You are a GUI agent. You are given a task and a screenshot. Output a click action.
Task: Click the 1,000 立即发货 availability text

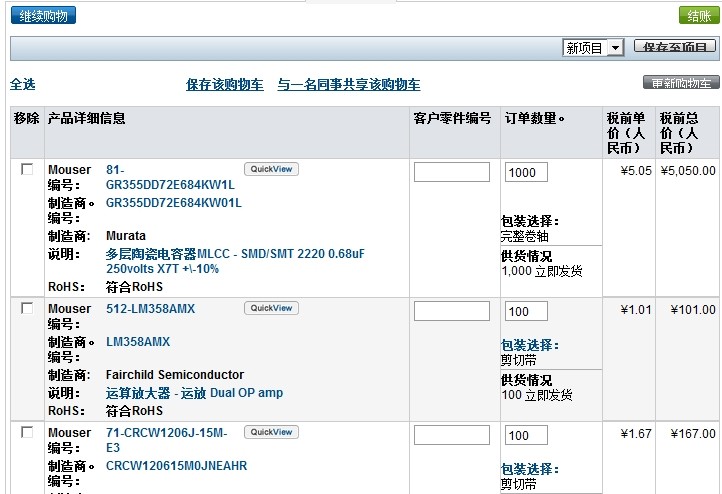(542, 271)
